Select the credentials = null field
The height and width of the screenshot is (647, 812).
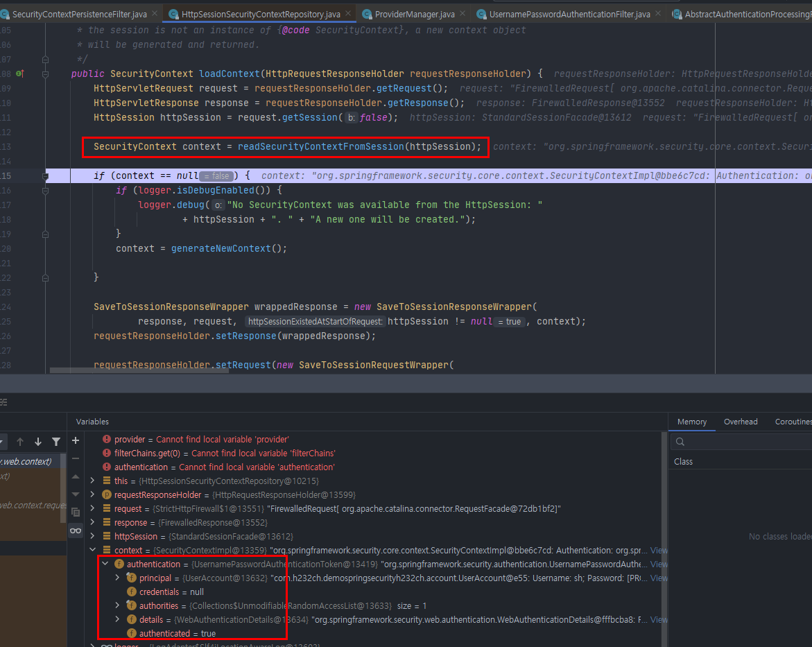(x=165, y=592)
